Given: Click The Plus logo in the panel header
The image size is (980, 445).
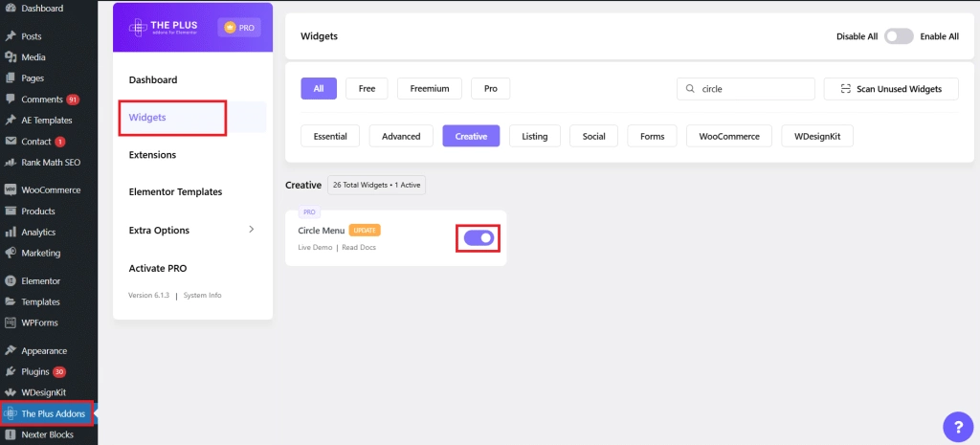Looking at the screenshot, I should pos(163,28).
